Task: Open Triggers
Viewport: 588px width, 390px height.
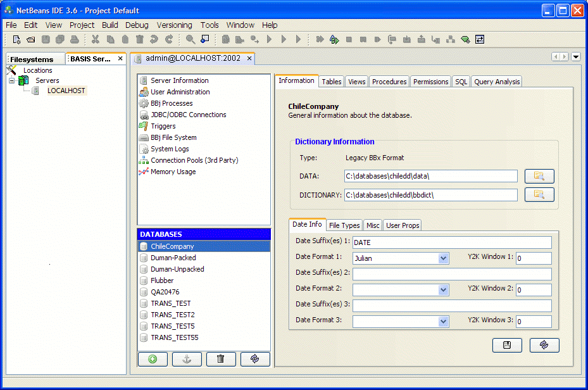Action: click(x=163, y=126)
